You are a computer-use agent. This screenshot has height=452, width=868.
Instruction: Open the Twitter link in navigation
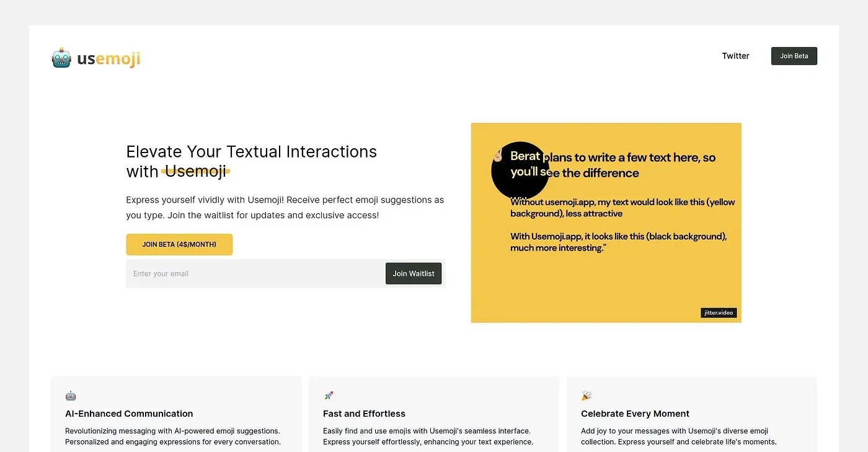coord(735,56)
